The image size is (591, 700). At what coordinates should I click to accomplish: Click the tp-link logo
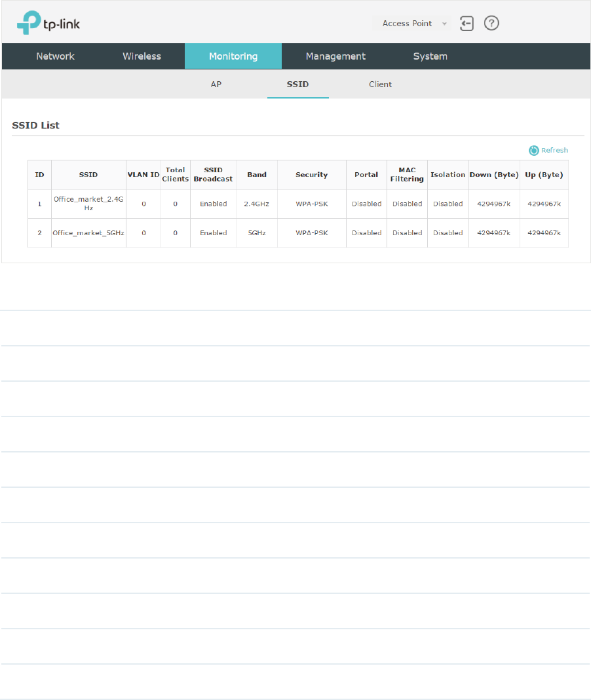point(48,23)
